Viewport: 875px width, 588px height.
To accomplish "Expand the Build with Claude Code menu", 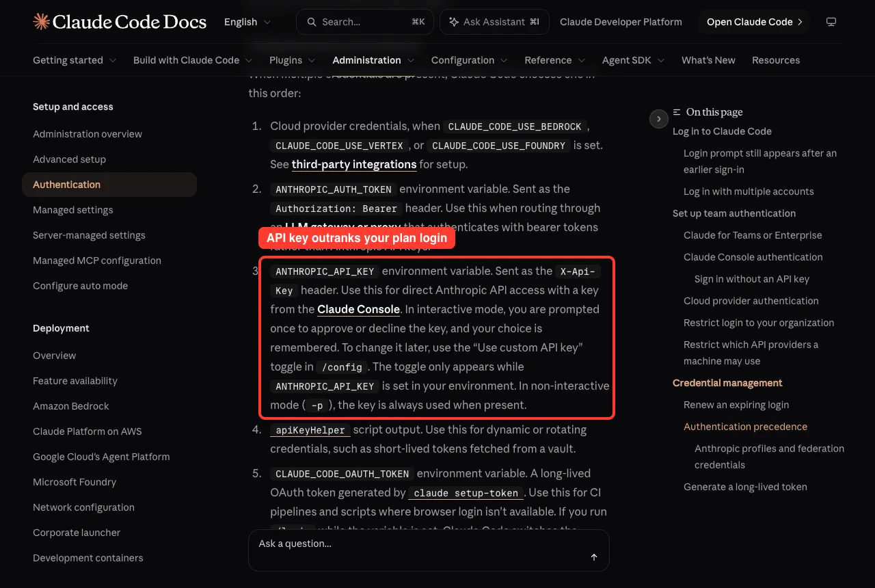I will coord(193,60).
